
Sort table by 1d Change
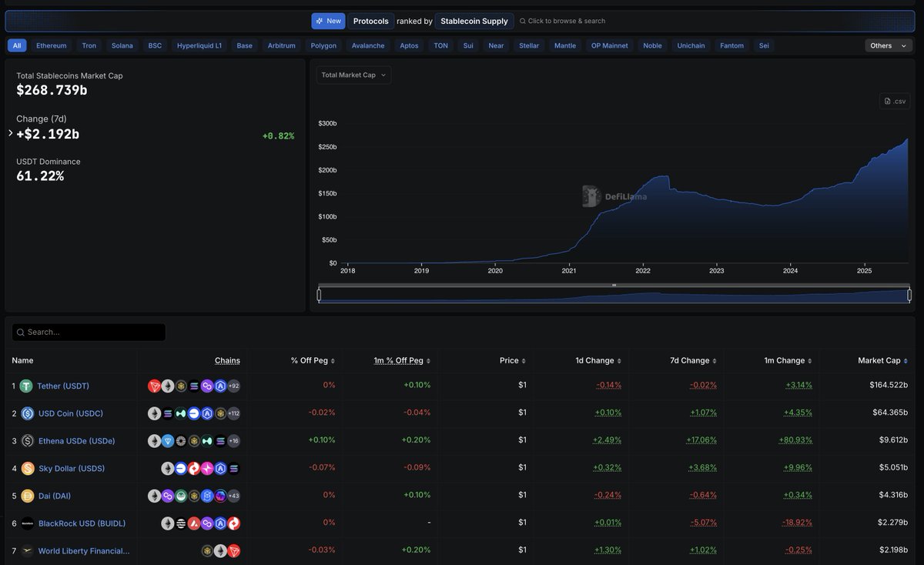[599, 360]
